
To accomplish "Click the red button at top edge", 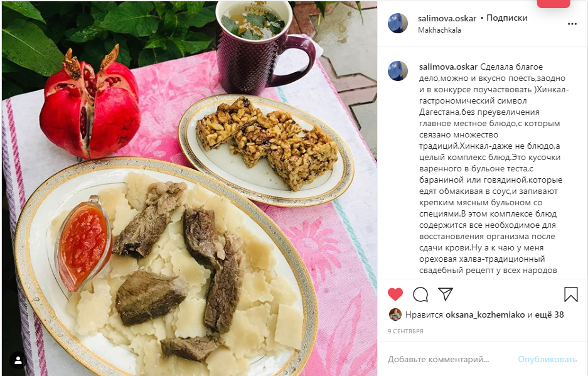I will [x=553, y=3].
